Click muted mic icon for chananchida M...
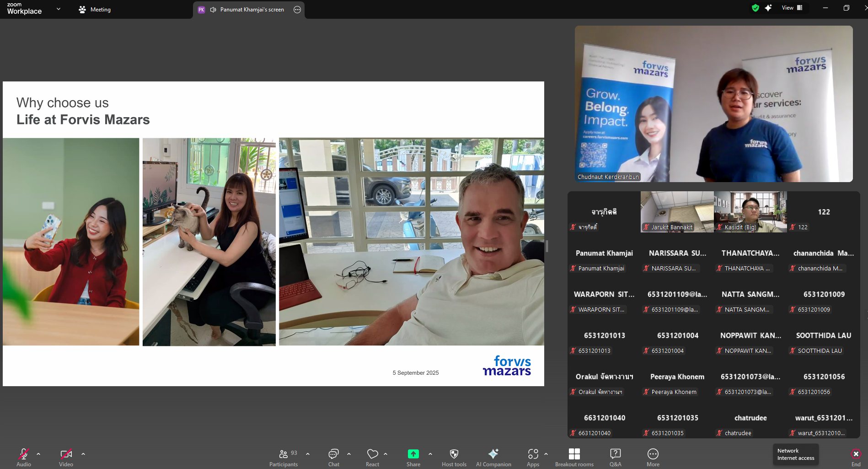Viewport: 868px width, 469px height. (793, 268)
